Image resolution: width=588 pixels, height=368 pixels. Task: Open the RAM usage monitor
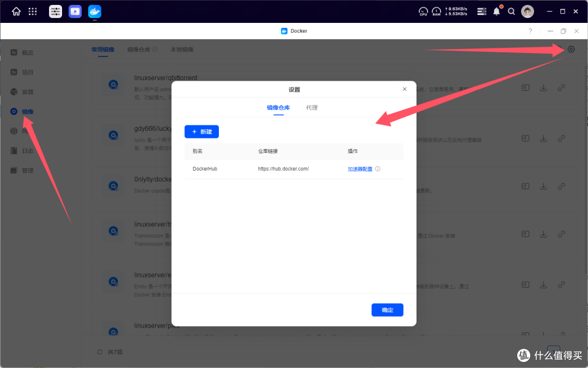point(437,11)
